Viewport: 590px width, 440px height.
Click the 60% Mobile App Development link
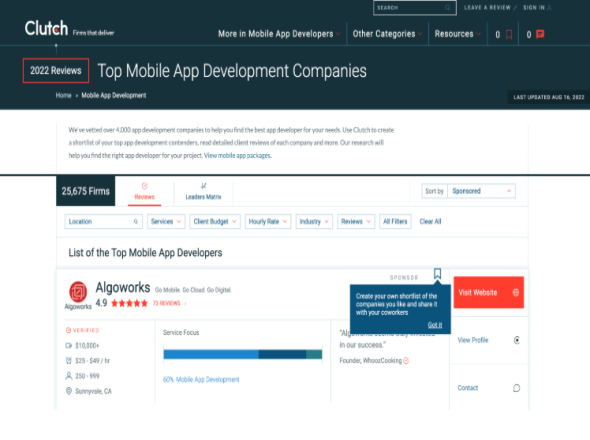pyautogui.click(x=201, y=379)
